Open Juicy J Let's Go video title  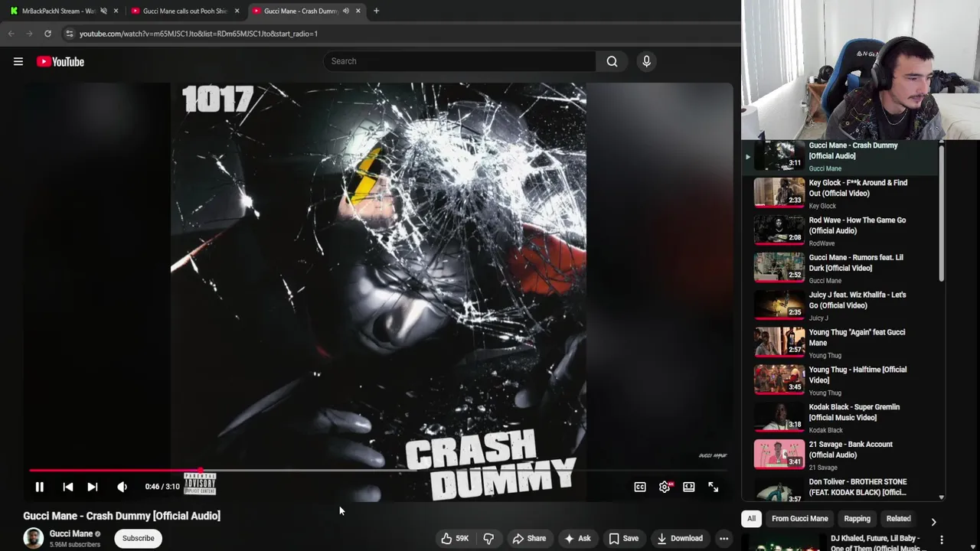click(857, 300)
